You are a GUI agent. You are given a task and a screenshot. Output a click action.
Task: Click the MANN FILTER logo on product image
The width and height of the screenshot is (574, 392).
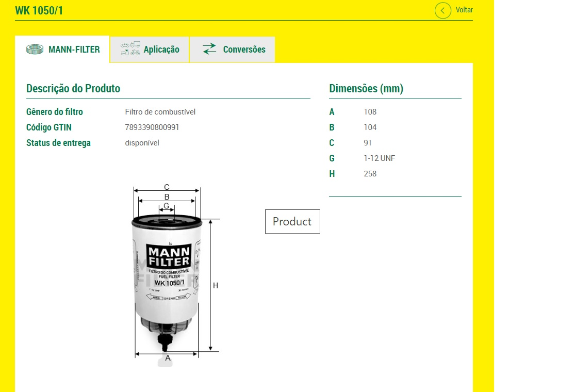[169, 255]
